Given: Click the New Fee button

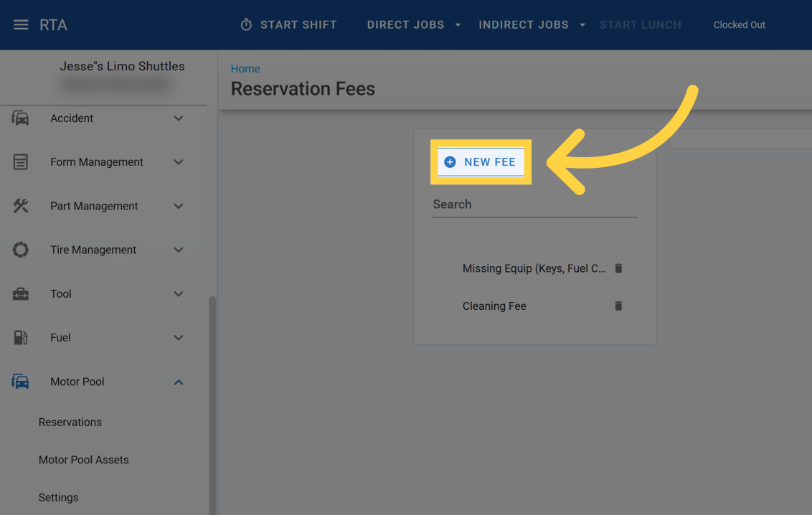Looking at the screenshot, I should [x=481, y=162].
